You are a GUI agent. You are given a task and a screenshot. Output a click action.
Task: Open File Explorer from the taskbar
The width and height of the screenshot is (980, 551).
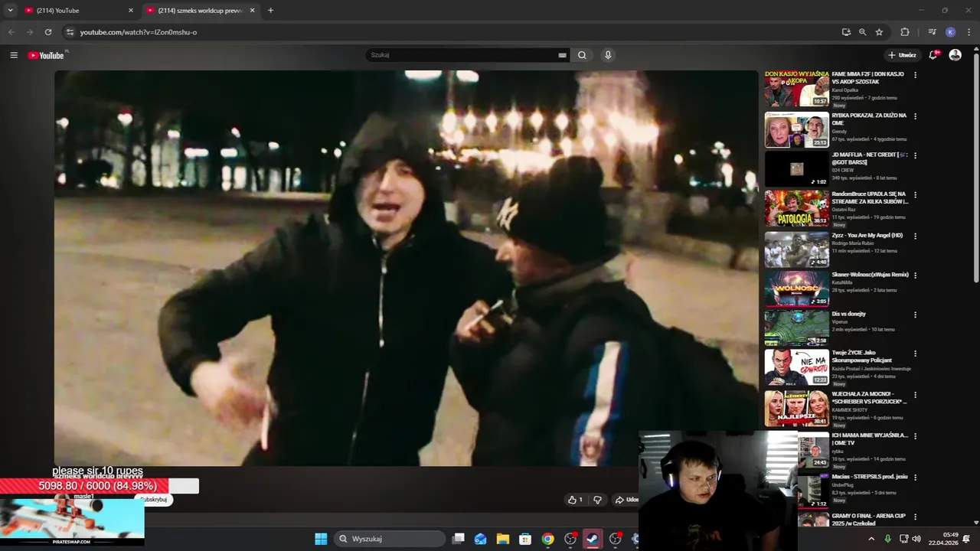tap(503, 539)
